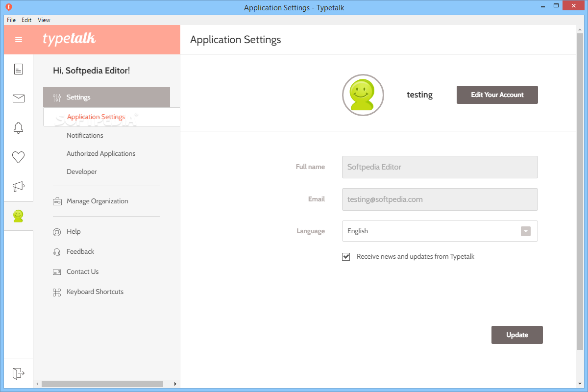588x392 pixels.
Task: Click the Help lifebuoy icon
Action: tap(57, 232)
